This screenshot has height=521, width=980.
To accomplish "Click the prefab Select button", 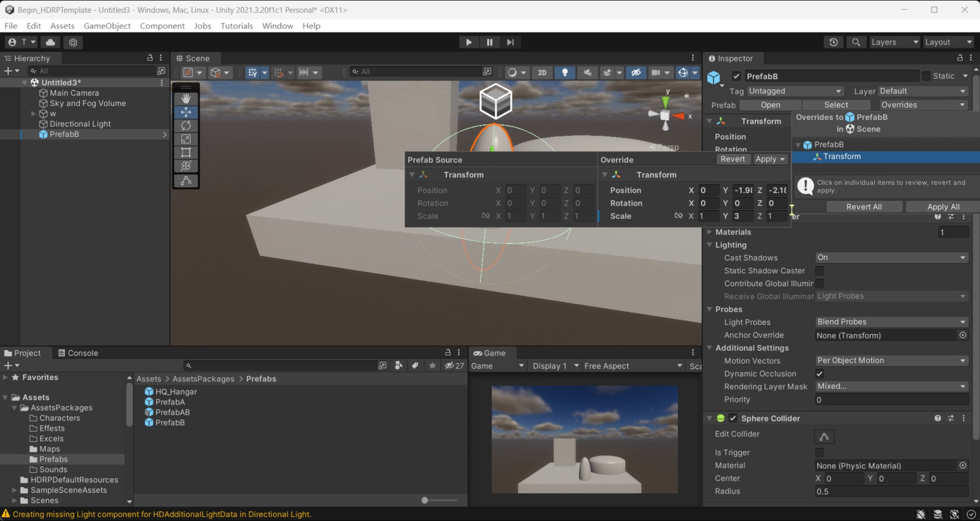I will click(x=836, y=105).
